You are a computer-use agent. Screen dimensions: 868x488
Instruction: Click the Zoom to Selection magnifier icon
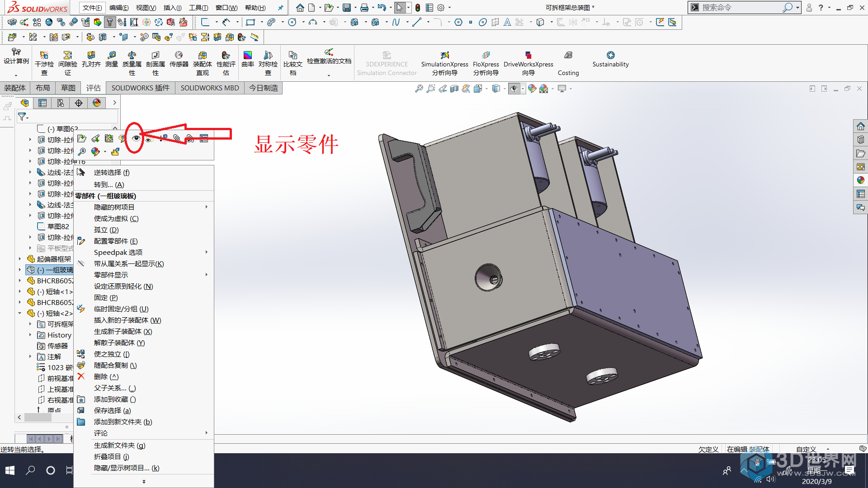[x=82, y=152]
